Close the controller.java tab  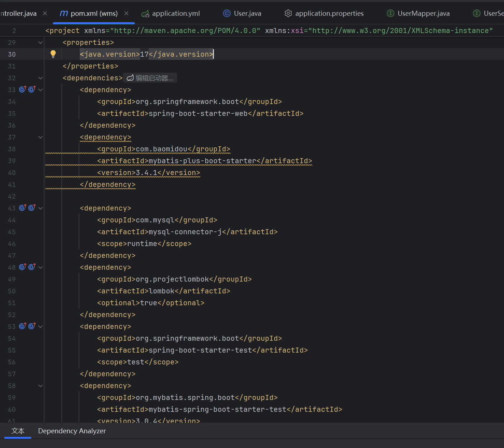pos(45,13)
